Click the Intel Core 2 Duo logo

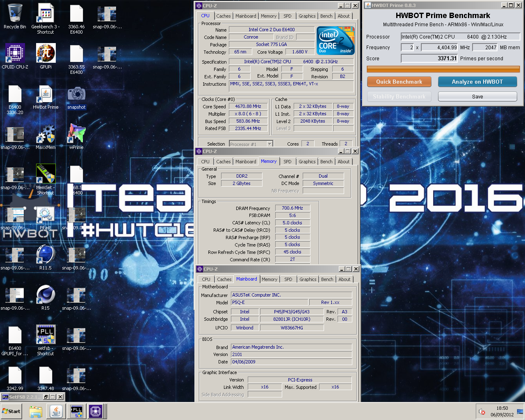(336, 41)
